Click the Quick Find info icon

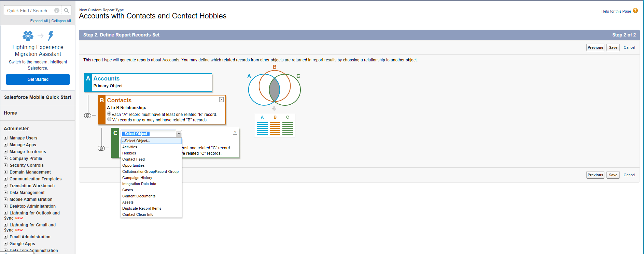(57, 11)
